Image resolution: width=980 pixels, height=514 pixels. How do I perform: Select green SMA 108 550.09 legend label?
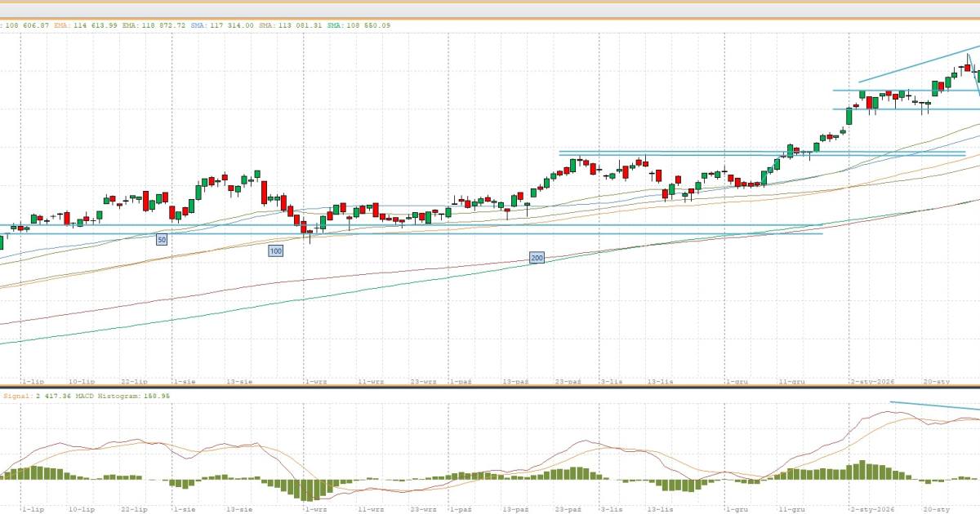coord(359,25)
